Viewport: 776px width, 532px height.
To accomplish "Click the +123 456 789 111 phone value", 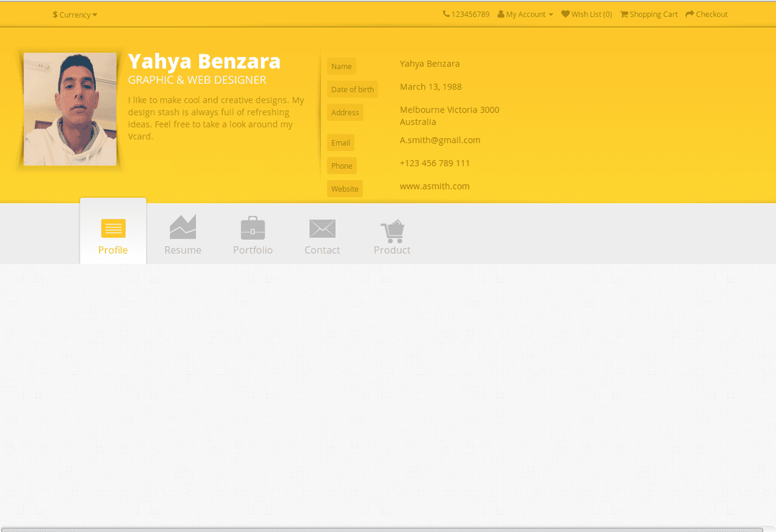I will point(435,163).
